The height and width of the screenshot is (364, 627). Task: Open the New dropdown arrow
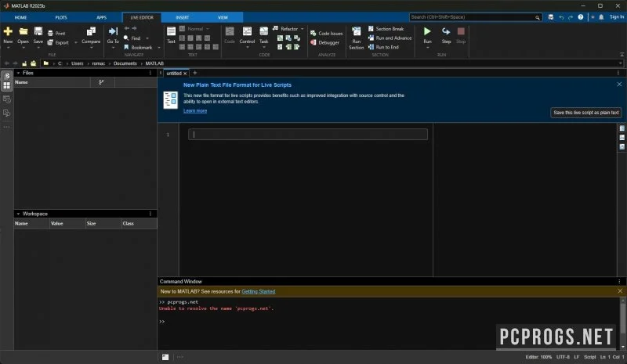tap(8, 48)
